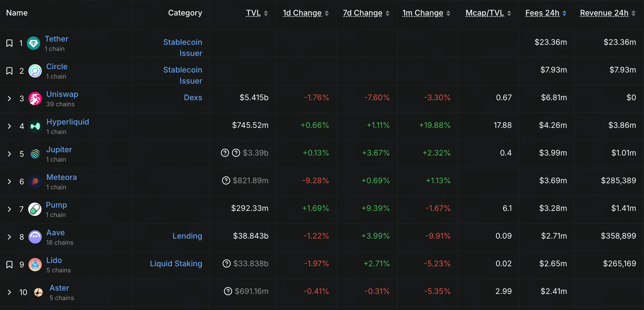
Task: Sort by Revenue 24h column
Action: point(604,13)
